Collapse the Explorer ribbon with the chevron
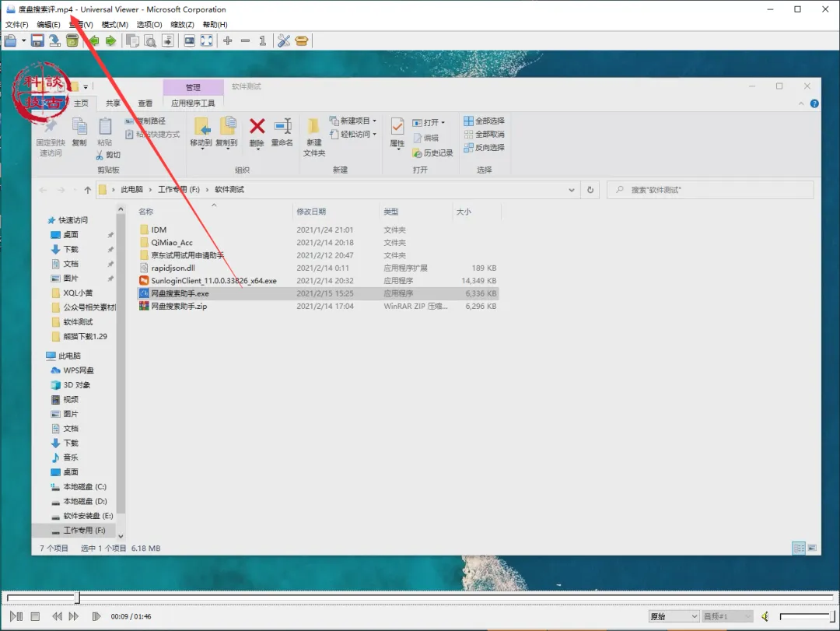 [x=801, y=104]
